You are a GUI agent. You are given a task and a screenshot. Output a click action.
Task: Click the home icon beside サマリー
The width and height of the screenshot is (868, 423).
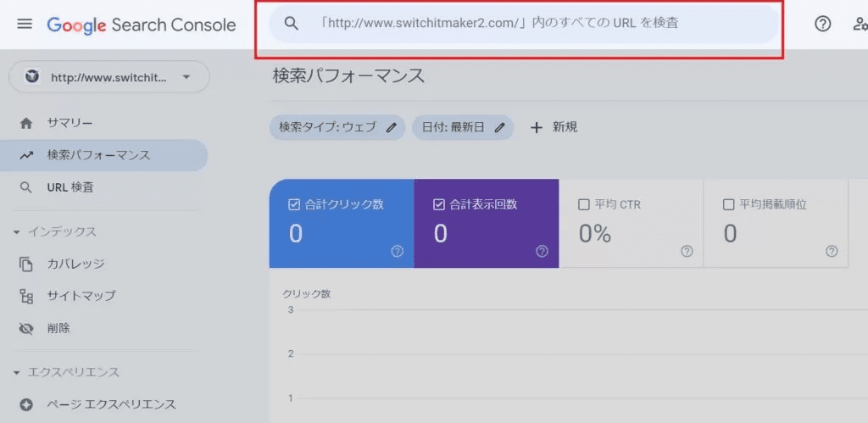click(26, 124)
